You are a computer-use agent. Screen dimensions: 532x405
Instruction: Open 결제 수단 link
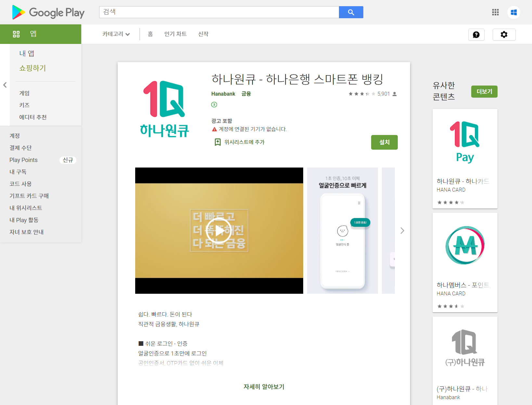[x=20, y=148]
